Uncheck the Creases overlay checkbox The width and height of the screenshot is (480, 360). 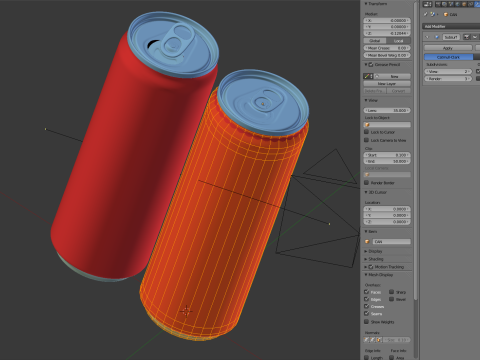click(367, 306)
